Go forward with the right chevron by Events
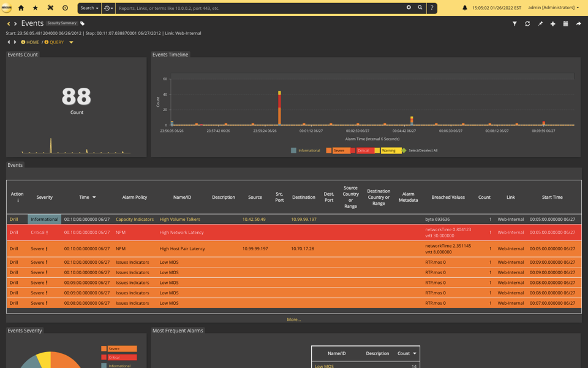588x368 pixels. 15,24
